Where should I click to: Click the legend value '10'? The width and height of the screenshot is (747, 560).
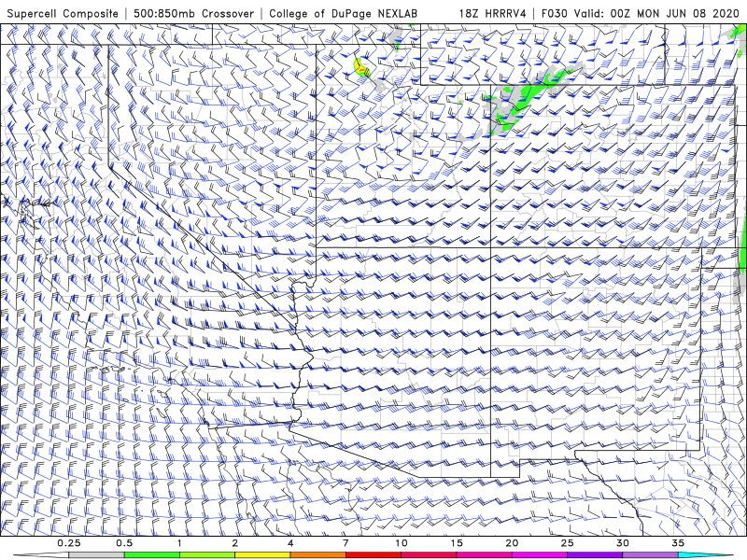coord(402,543)
